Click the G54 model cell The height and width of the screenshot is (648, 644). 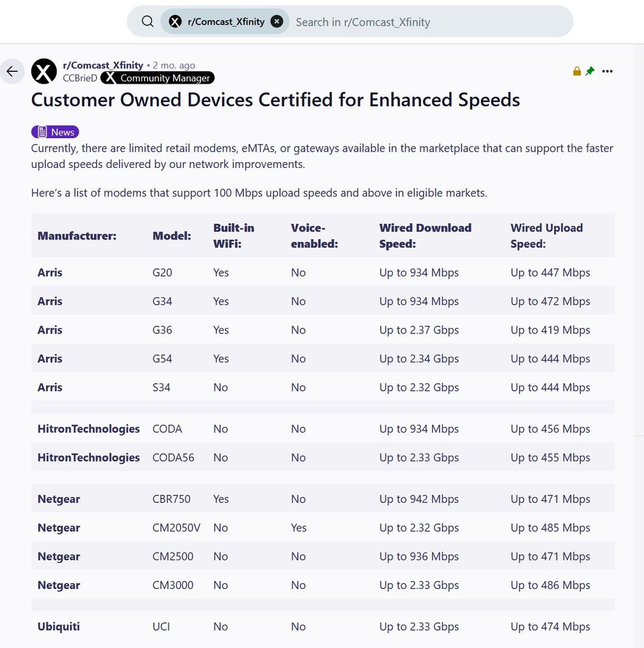click(162, 359)
